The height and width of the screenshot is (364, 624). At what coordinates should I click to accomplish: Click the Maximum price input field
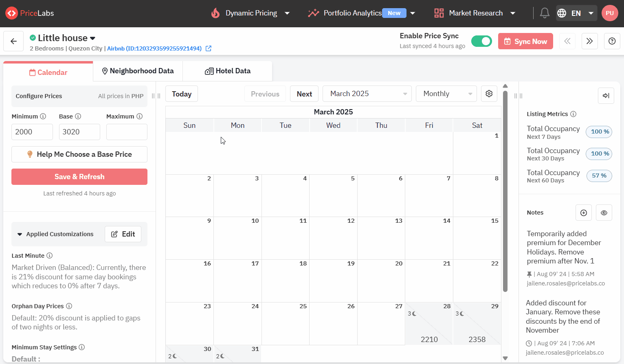[x=127, y=132]
